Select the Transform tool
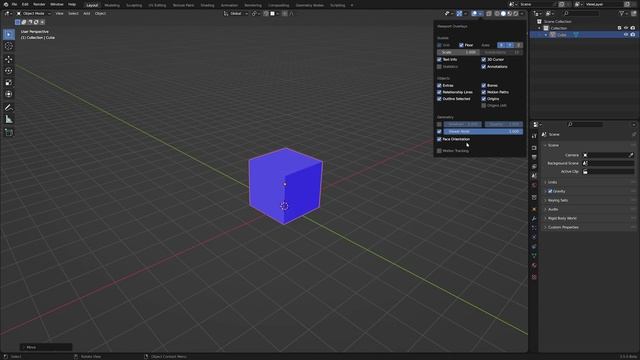The height and width of the screenshot is (360, 640). click(x=9, y=94)
